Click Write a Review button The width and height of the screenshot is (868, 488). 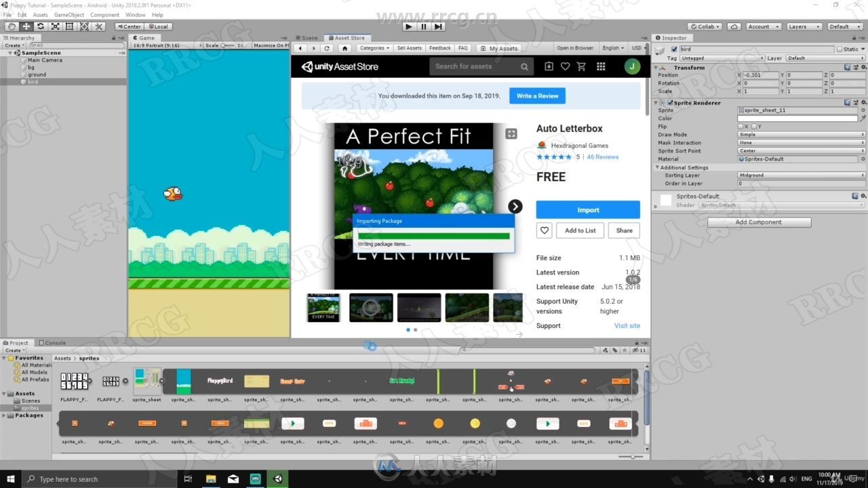[x=537, y=96]
